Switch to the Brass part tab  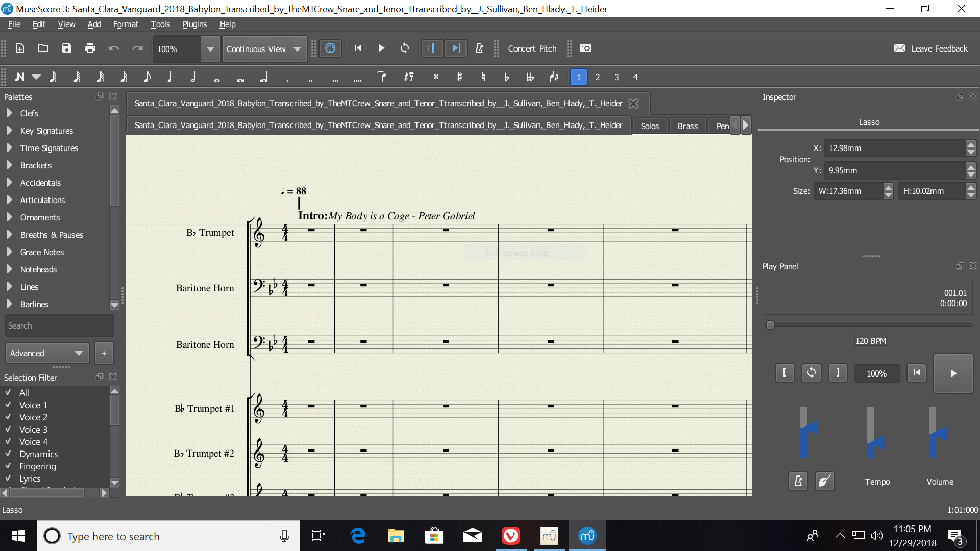point(687,126)
